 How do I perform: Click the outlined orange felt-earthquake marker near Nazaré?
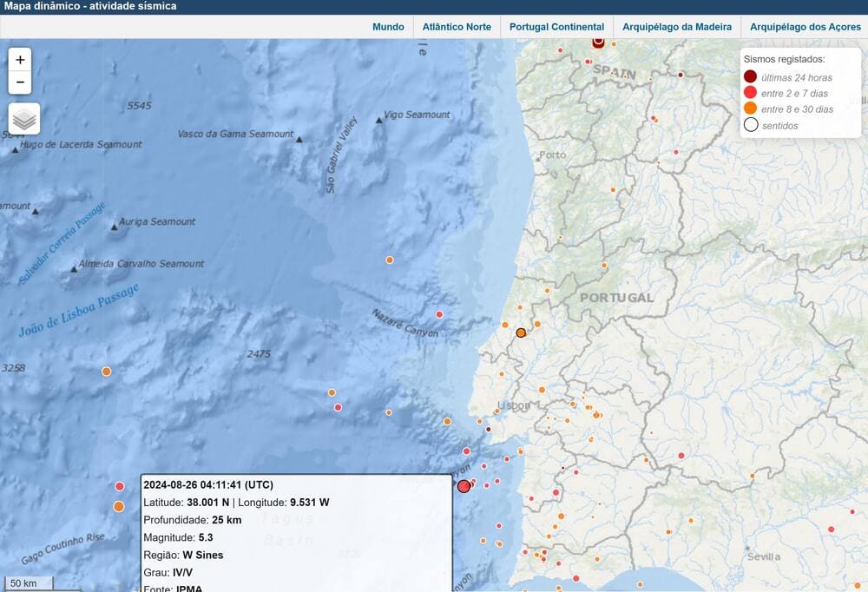coord(521,332)
